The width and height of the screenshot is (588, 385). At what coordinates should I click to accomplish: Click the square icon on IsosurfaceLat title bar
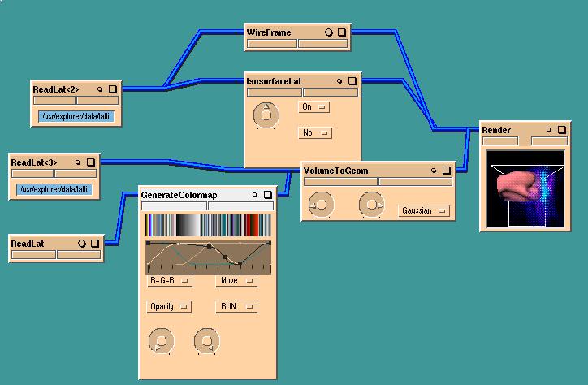[352, 81]
